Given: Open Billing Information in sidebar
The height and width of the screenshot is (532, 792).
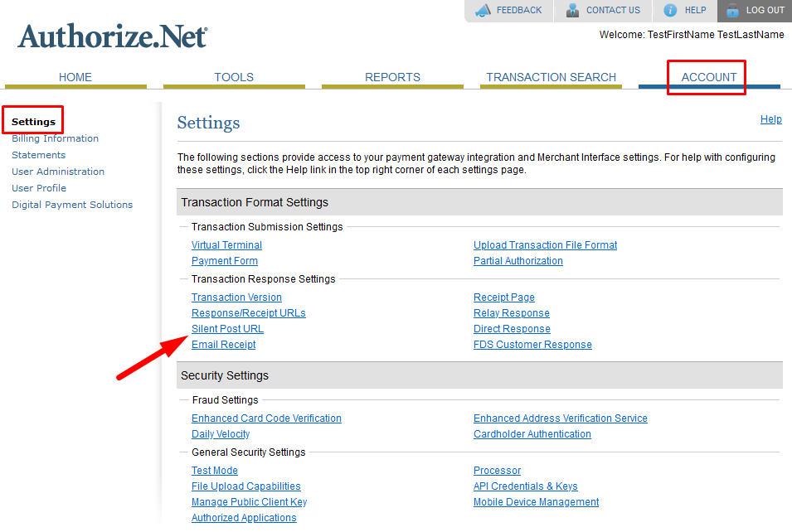Looking at the screenshot, I should (x=55, y=138).
